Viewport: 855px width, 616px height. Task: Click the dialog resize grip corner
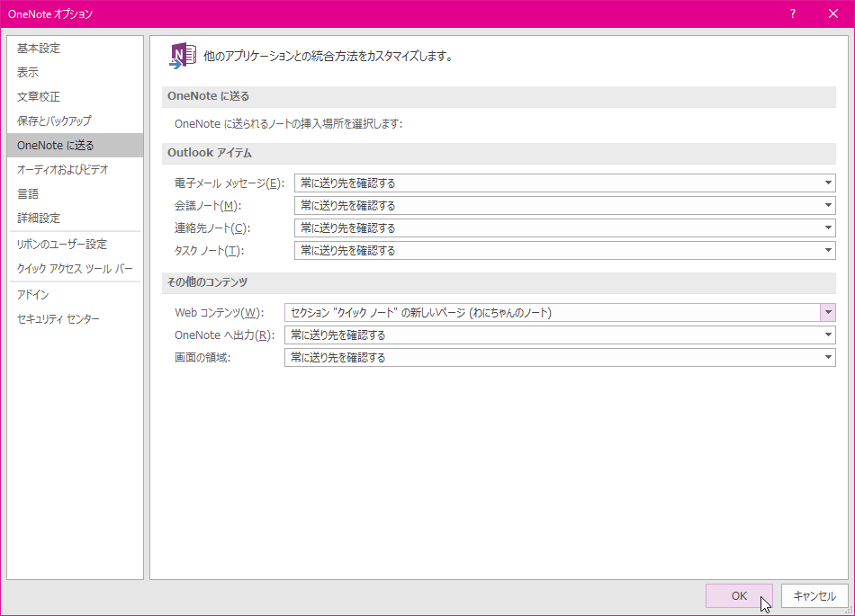click(x=849, y=611)
